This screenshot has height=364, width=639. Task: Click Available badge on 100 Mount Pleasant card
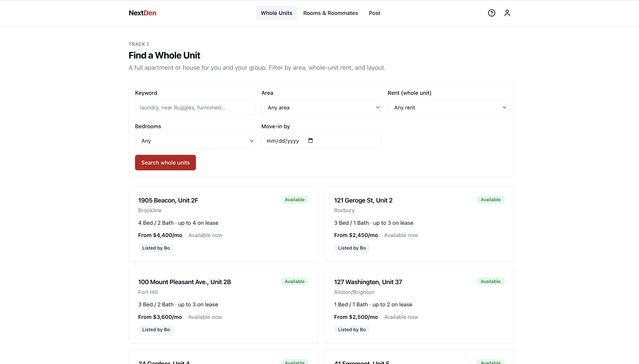pyautogui.click(x=294, y=282)
